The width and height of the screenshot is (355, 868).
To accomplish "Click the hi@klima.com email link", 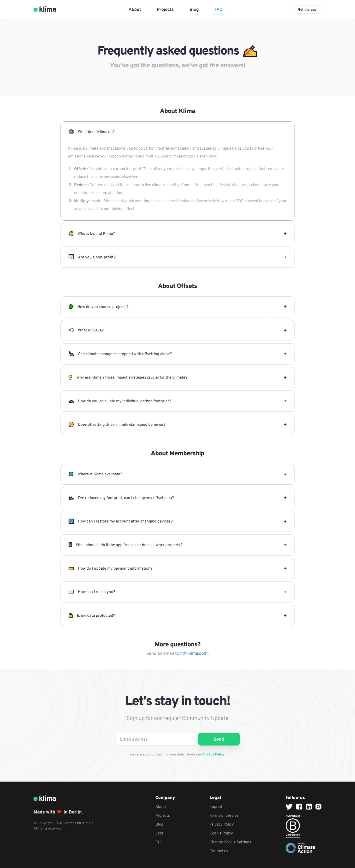I will 194,653.
